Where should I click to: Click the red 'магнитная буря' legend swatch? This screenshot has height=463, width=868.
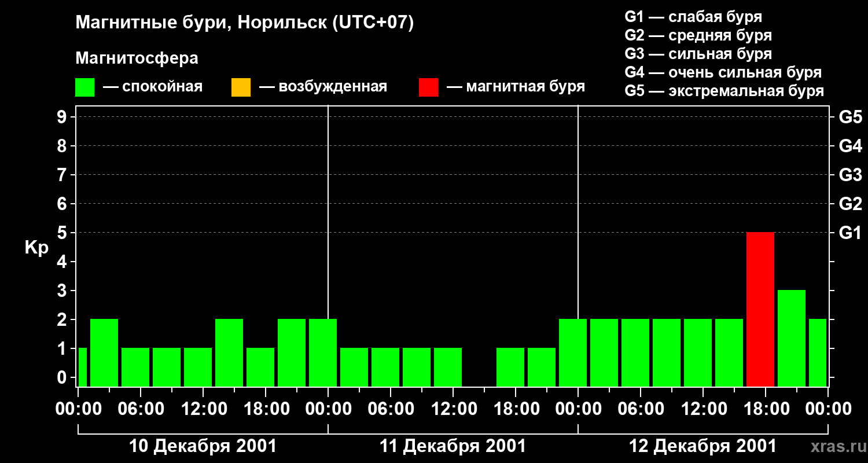(x=428, y=87)
